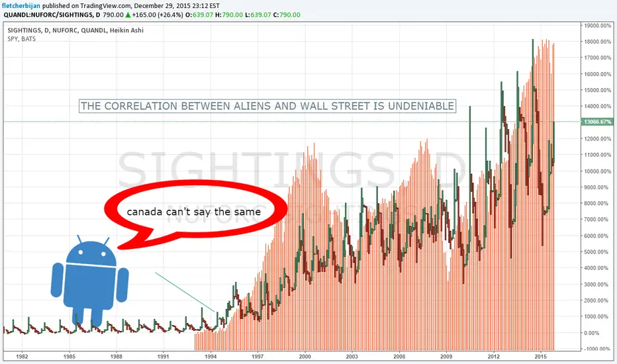617x364 pixels.
Task: Click the 6000.00% axis label
Action: tap(598, 236)
